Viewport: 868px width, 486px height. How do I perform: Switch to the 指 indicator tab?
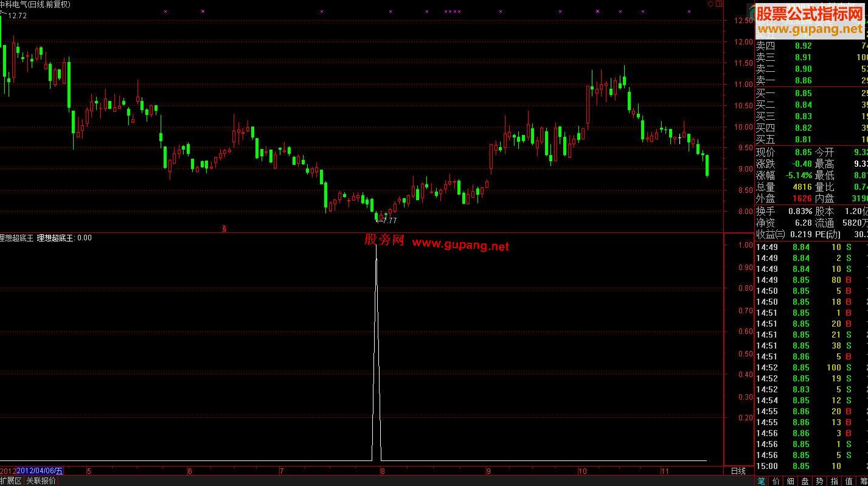point(835,481)
